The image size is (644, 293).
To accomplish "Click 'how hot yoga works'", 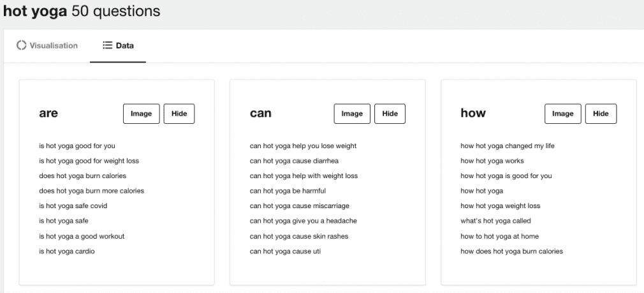I will [x=492, y=161].
